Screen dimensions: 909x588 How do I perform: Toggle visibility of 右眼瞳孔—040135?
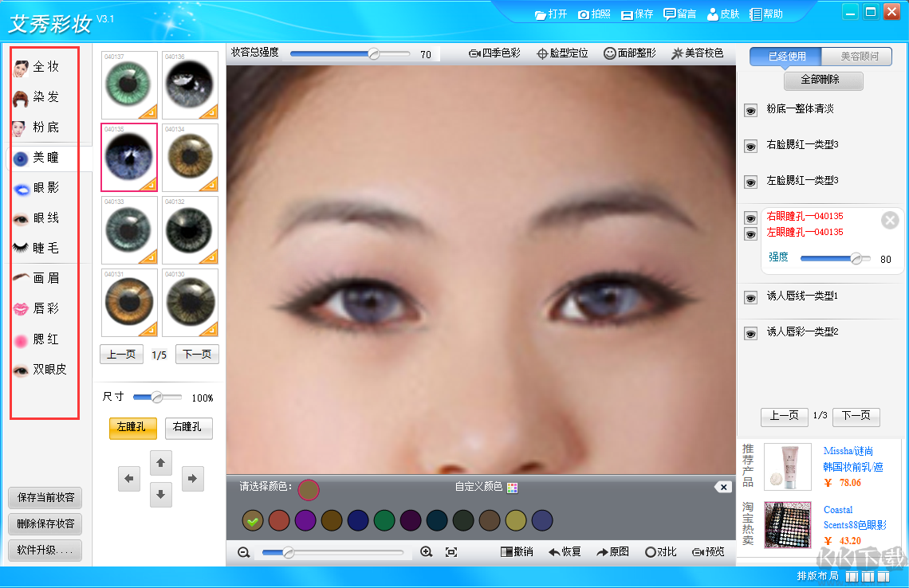pos(750,217)
